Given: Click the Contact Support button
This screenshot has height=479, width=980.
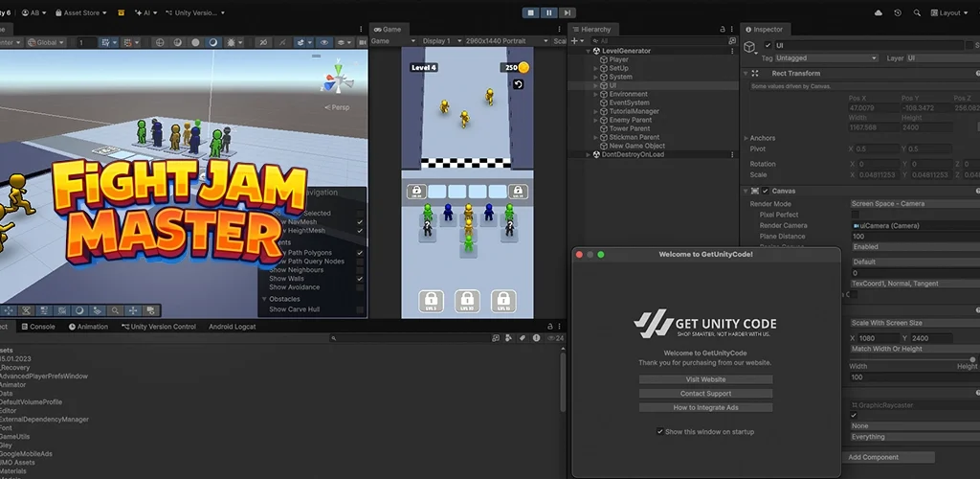Looking at the screenshot, I should tap(705, 394).
